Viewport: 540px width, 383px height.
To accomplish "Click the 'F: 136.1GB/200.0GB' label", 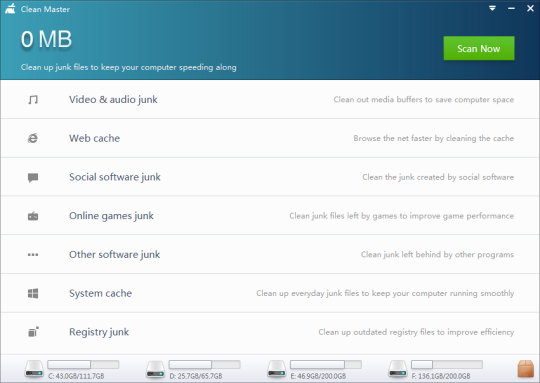I will 441,376.
